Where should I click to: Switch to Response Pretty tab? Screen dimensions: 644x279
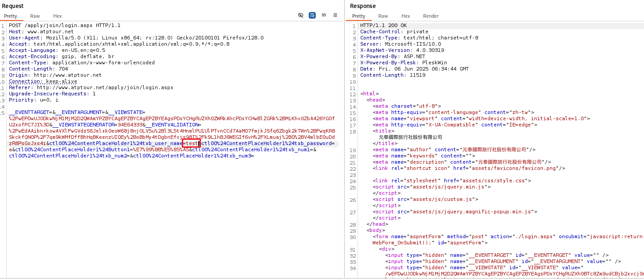tap(359, 16)
